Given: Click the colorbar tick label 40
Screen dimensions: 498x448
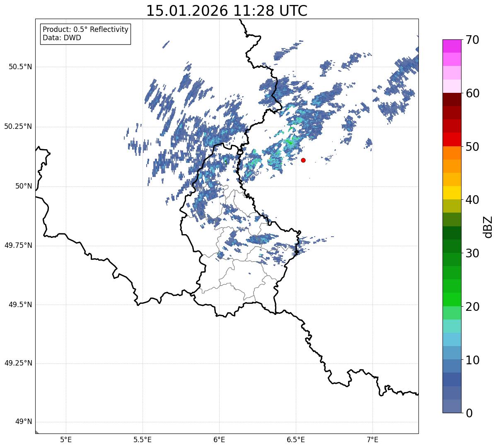Looking at the screenshot, I should coord(472,200).
